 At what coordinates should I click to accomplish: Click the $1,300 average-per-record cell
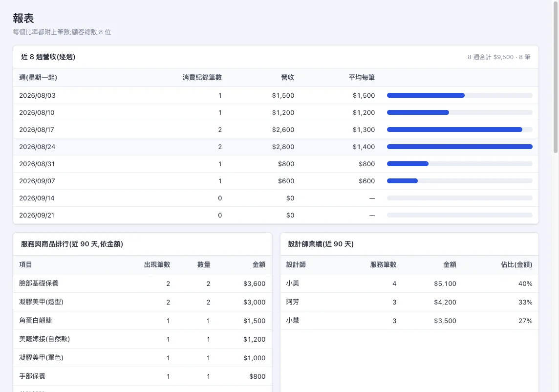[x=364, y=130]
